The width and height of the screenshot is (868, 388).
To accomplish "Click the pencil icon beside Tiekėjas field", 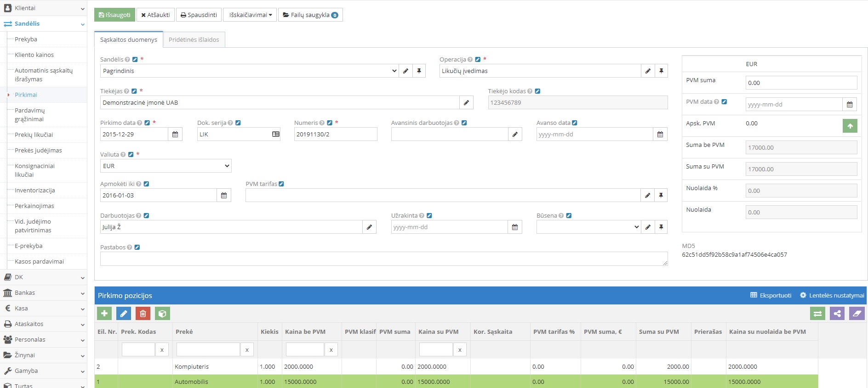I will [466, 103].
